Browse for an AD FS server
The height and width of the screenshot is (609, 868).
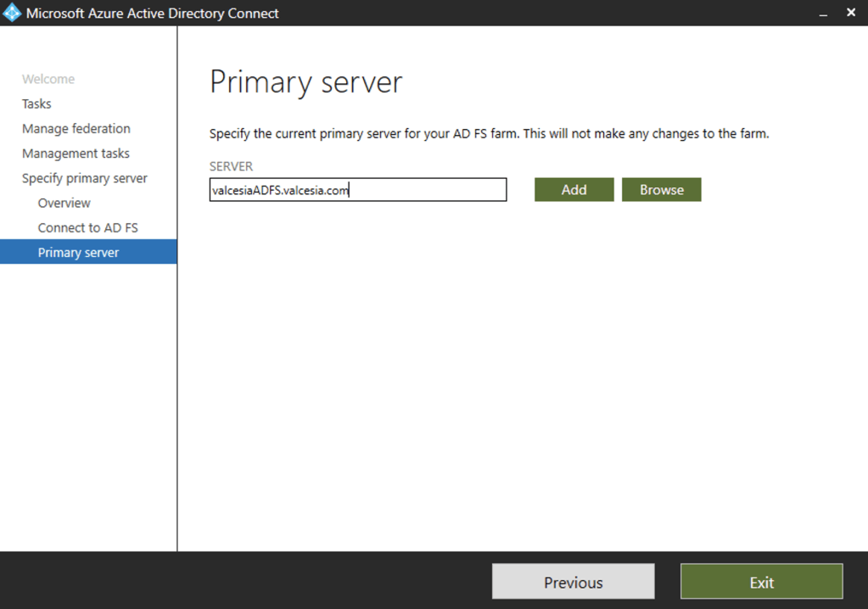(661, 190)
